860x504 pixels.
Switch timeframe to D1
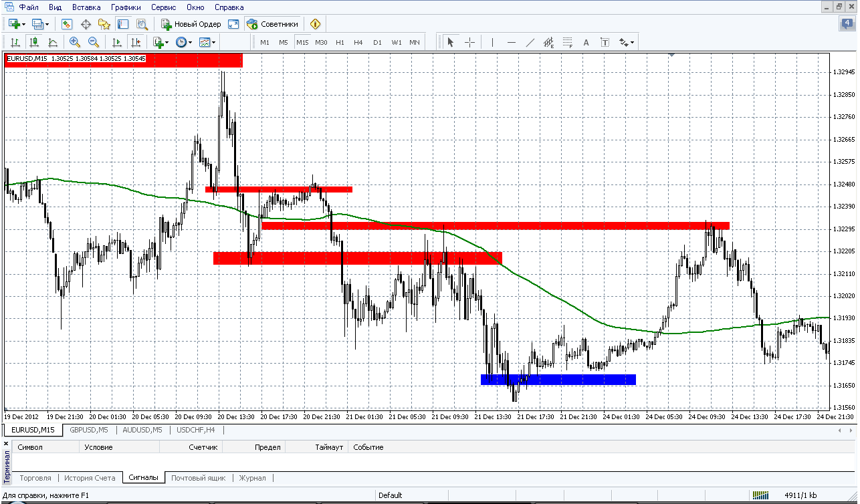(377, 42)
